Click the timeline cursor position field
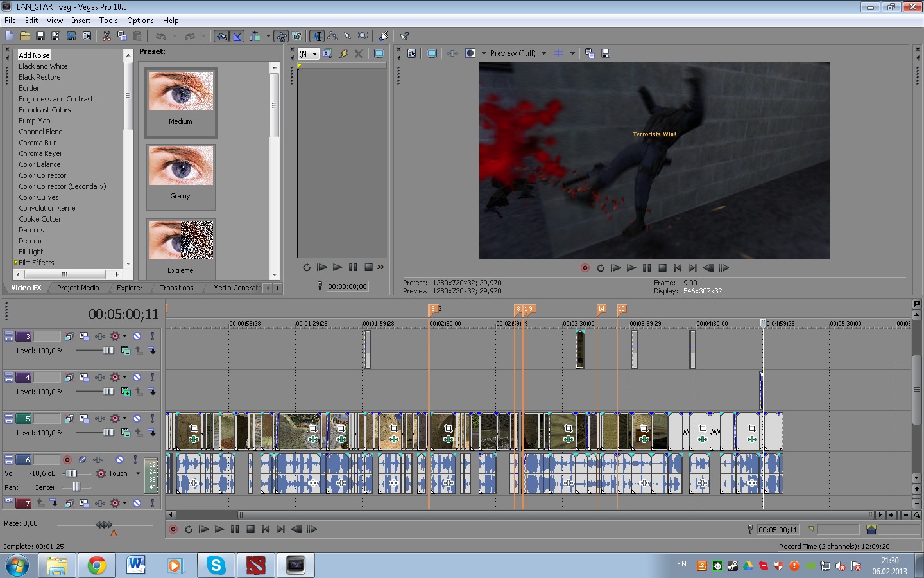 point(777,530)
